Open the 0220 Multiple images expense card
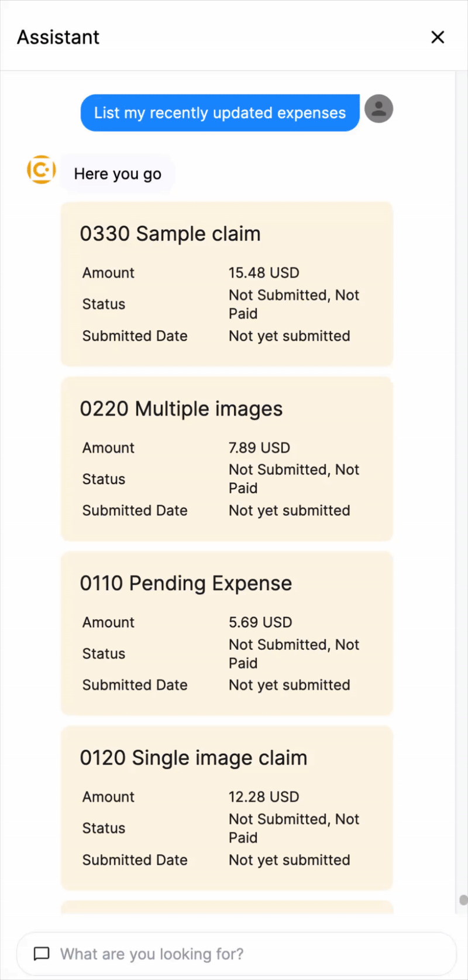Screen dimensions: 468x980 [x=227, y=459]
